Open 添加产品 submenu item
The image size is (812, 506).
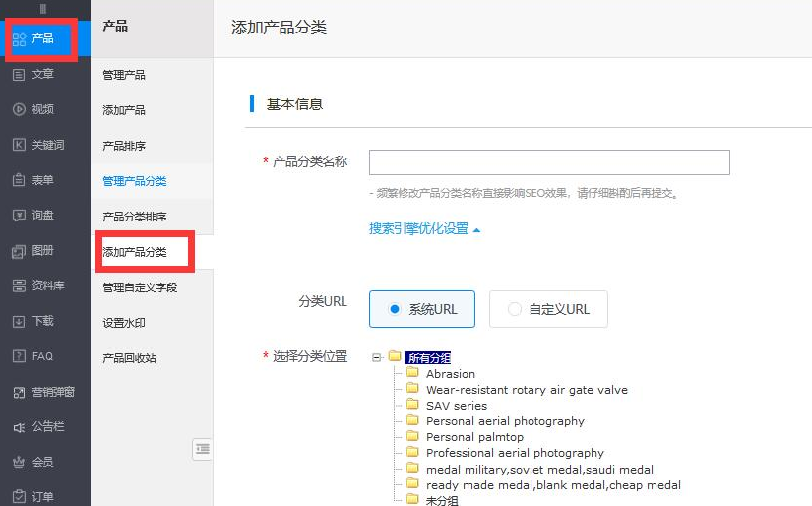tap(124, 110)
